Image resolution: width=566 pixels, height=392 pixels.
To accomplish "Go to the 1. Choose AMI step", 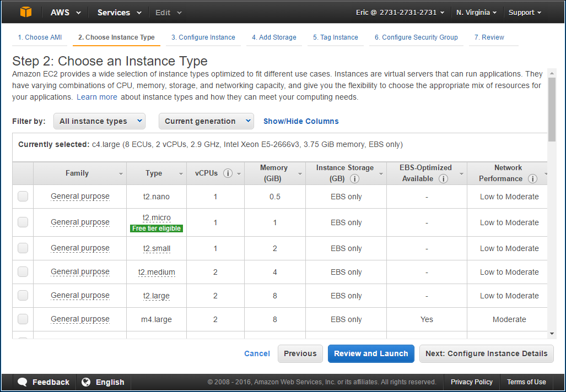I will [40, 37].
